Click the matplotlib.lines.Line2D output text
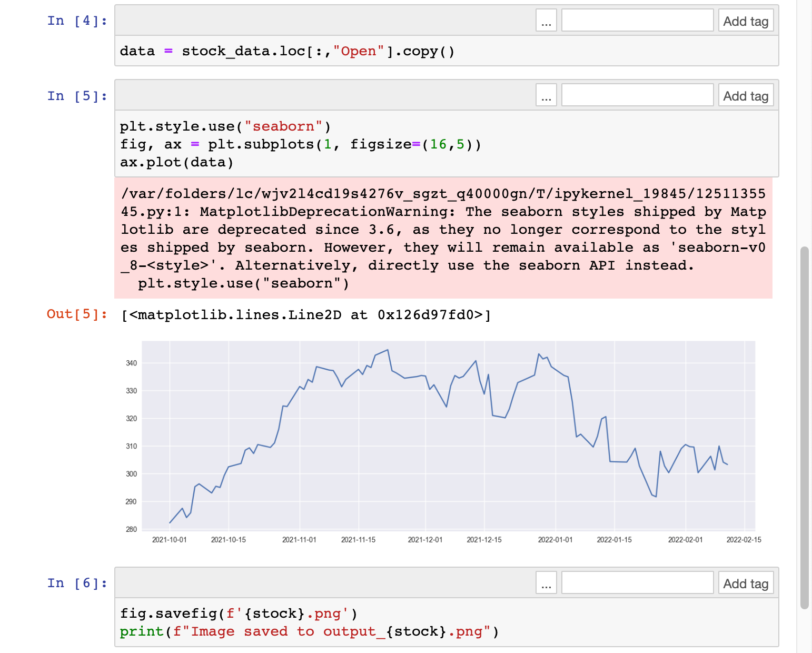Image resolution: width=812 pixels, height=653 pixels. pos(306,315)
